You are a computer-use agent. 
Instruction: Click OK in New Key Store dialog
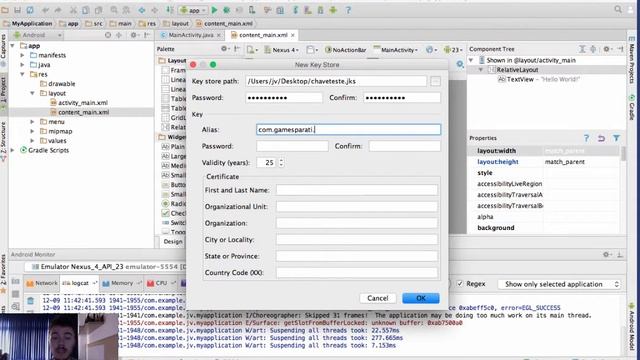421,298
